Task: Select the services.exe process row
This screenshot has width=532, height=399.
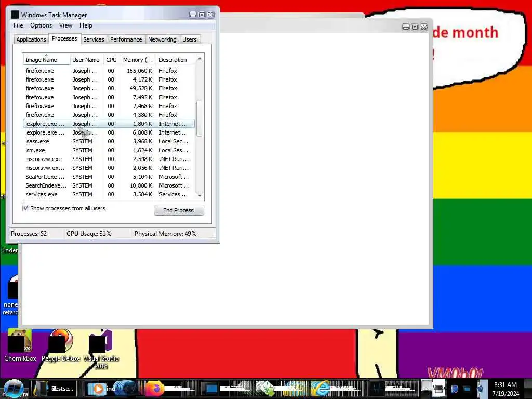Action: point(109,194)
